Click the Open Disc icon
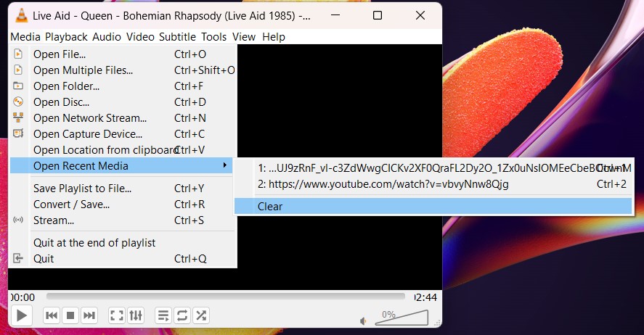 tap(18, 102)
